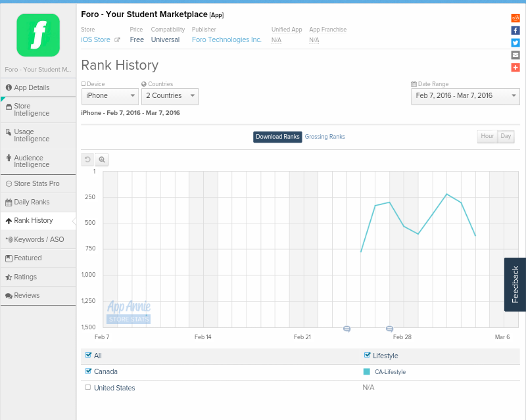Switch chart granularity to Hour

487,136
